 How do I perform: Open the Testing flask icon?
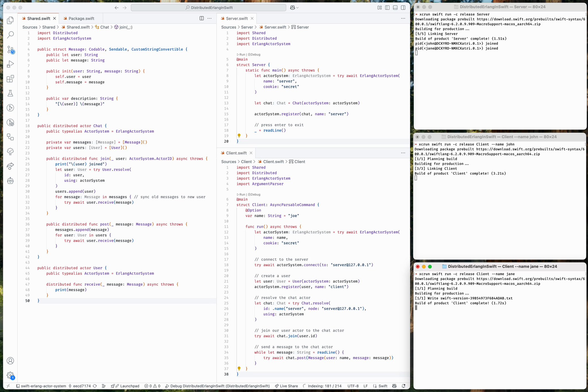pos(10,93)
